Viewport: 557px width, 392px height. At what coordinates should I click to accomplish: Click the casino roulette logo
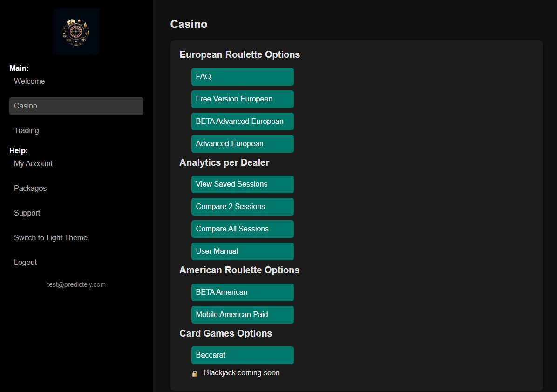click(x=76, y=31)
